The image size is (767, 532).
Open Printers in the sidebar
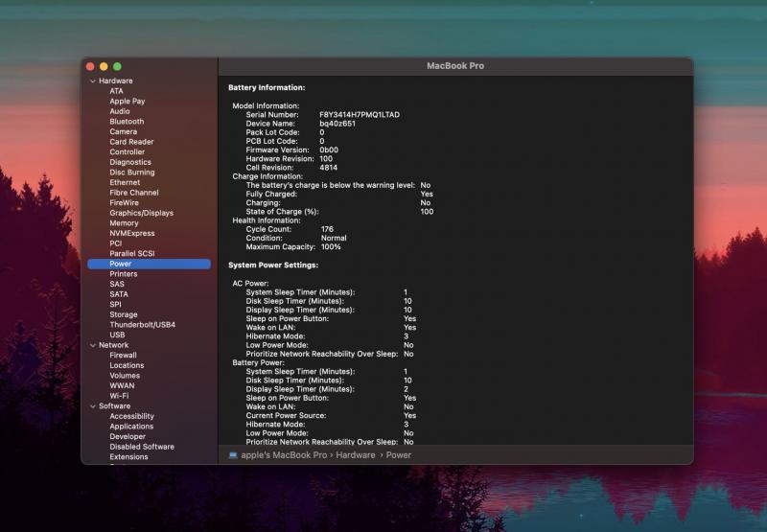coord(124,274)
